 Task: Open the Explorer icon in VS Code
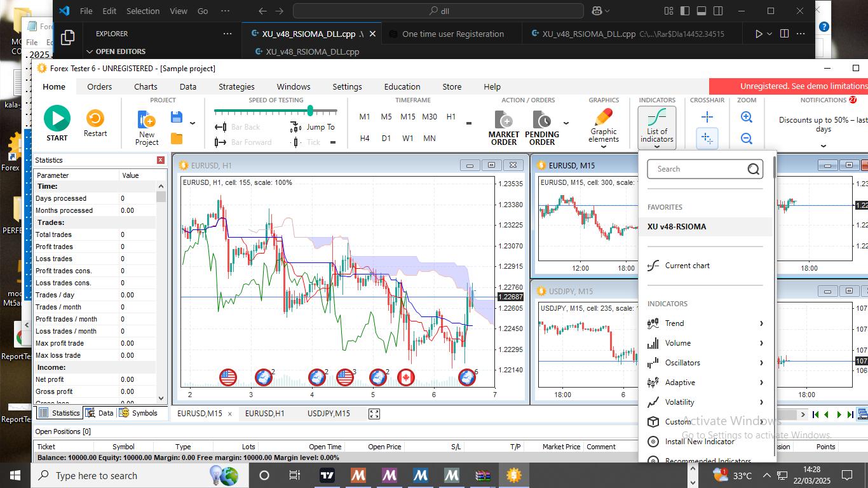(67, 37)
